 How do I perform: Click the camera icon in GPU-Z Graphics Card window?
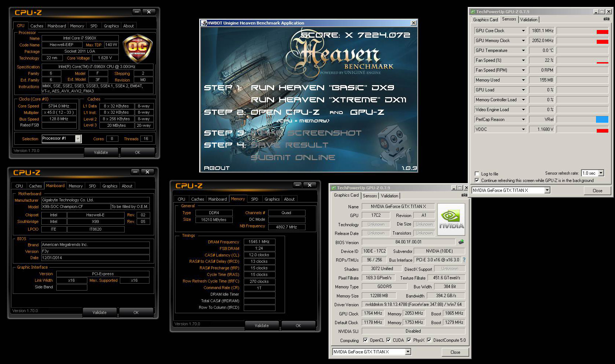click(x=464, y=195)
